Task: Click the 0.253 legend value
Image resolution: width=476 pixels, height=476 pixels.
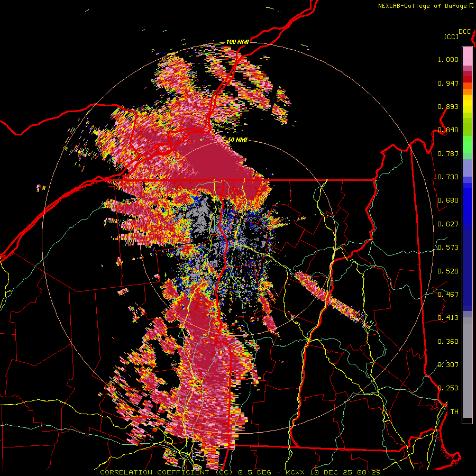Action: click(x=448, y=388)
